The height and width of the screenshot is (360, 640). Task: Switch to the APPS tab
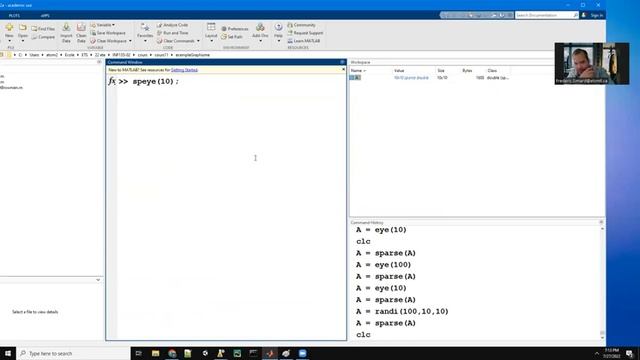(x=45, y=16)
